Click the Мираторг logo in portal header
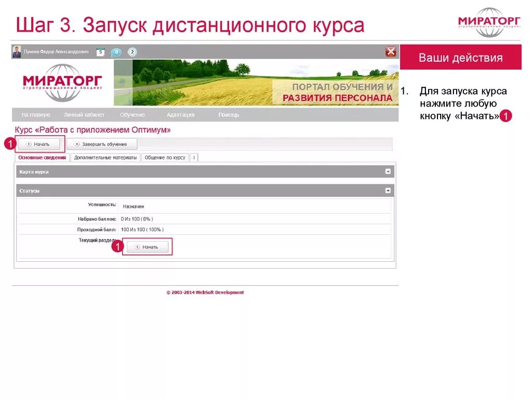 pos(62,83)
